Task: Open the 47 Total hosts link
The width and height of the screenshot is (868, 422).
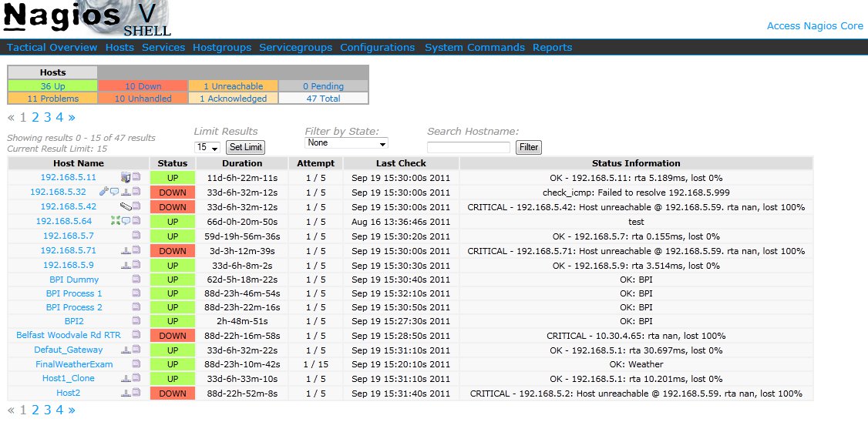Action: coord(323,99)
